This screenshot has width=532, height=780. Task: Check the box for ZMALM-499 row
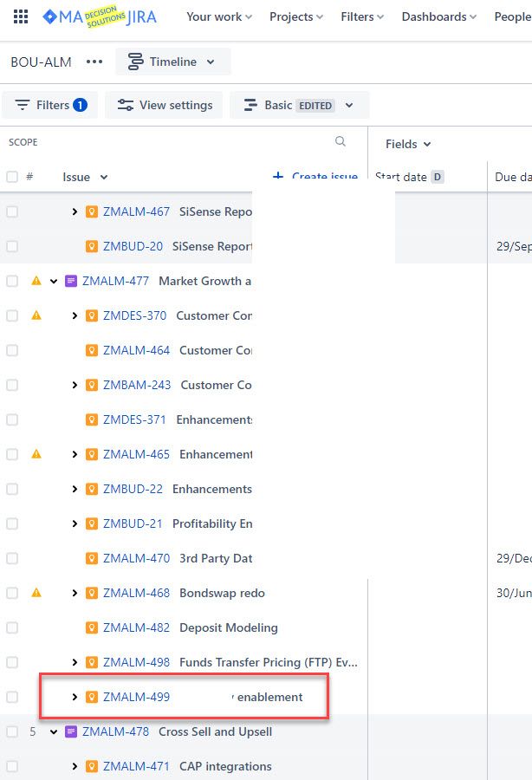tap(12, 697)
